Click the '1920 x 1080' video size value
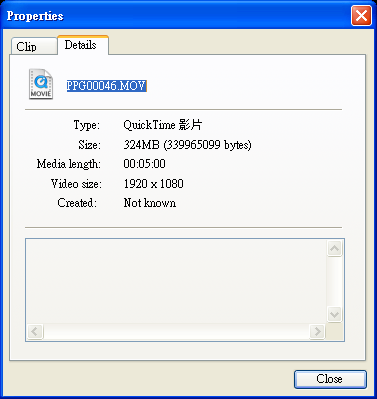Screen dimensions: 377x399 pos(154,184)
